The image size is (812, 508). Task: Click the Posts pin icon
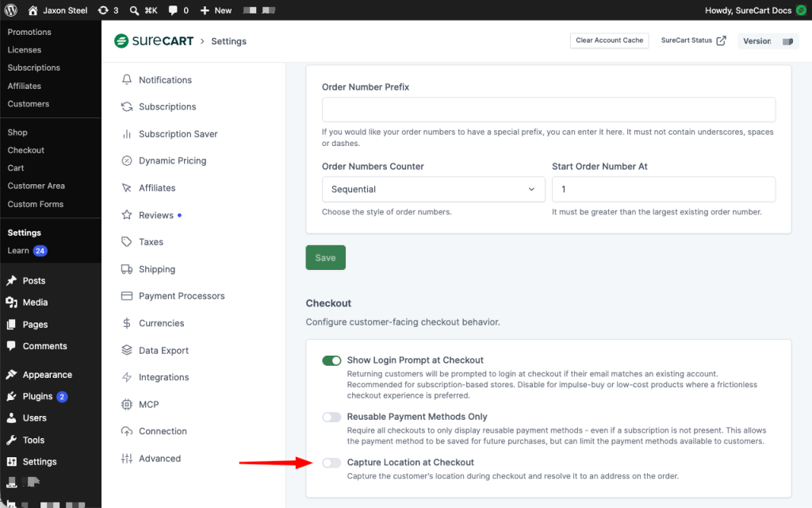click(11, 280)
